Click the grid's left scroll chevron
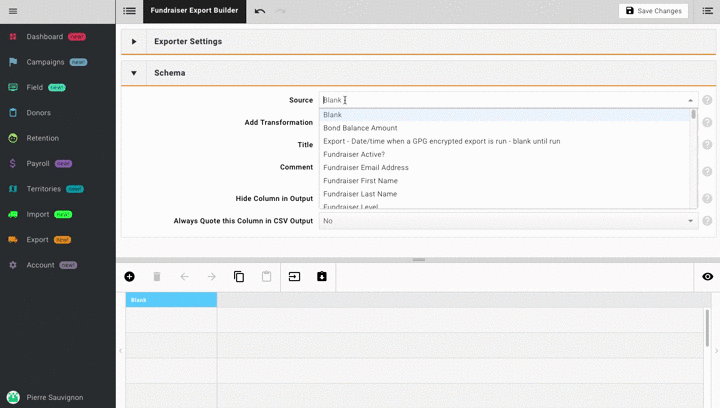Screen dimensions: 720x408 click(120, 351)
